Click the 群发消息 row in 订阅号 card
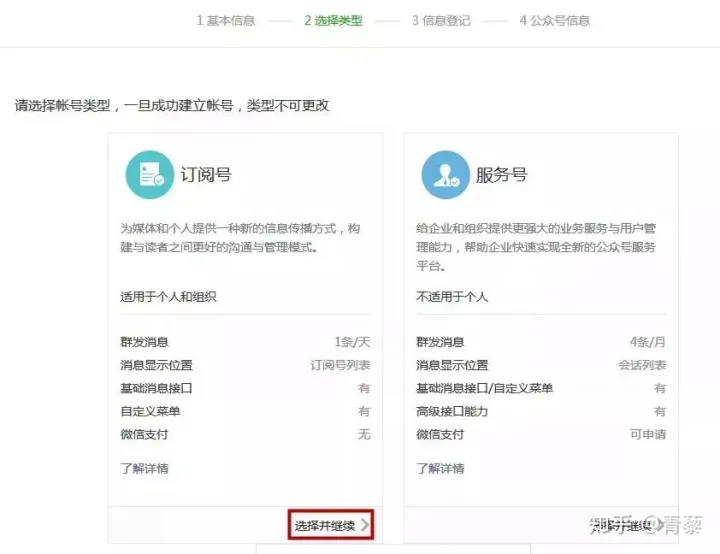The image size is (720, 554). 245,342
